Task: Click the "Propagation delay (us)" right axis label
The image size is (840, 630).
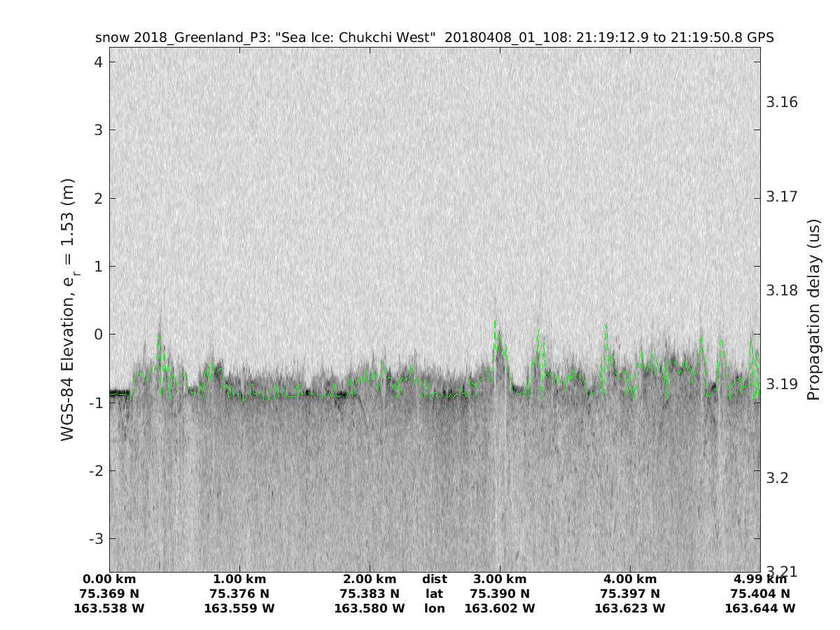Action: 813,309
